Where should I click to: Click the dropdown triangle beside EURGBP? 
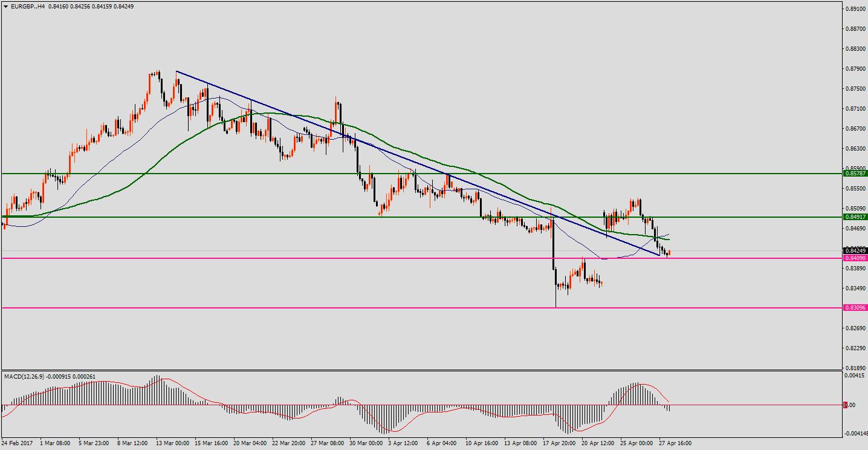point(5,7)
